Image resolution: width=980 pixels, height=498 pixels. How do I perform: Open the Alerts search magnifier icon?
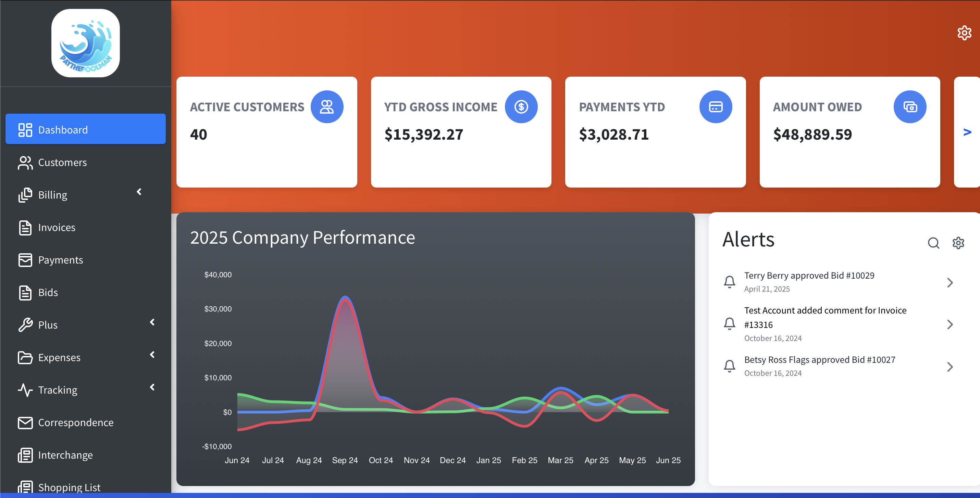pyautogui.click(x=933, y=243)
